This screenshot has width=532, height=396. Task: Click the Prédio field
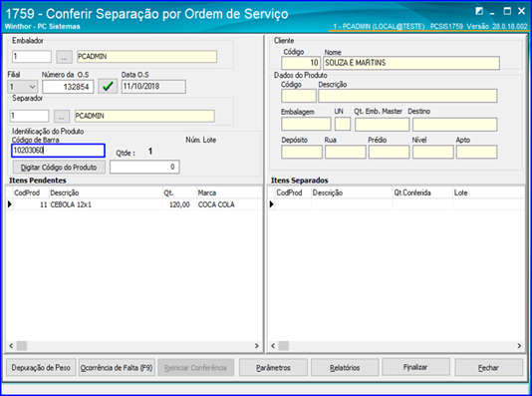click(x=390, y=152)
